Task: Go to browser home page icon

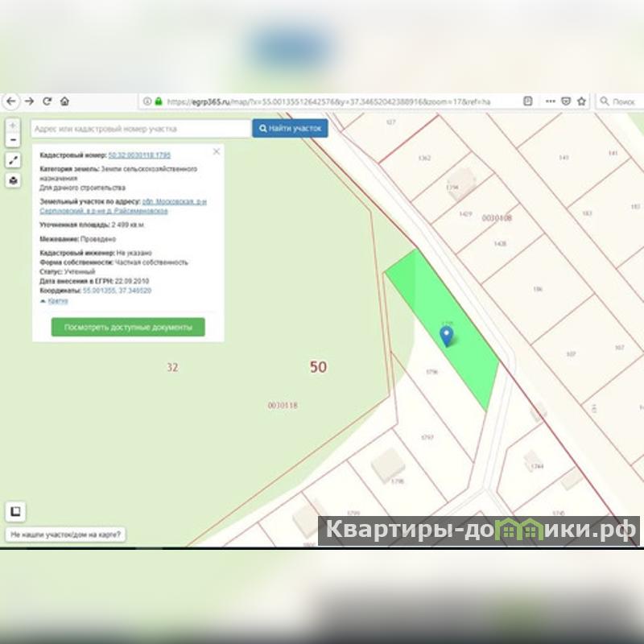Action: tap(64, 101)
